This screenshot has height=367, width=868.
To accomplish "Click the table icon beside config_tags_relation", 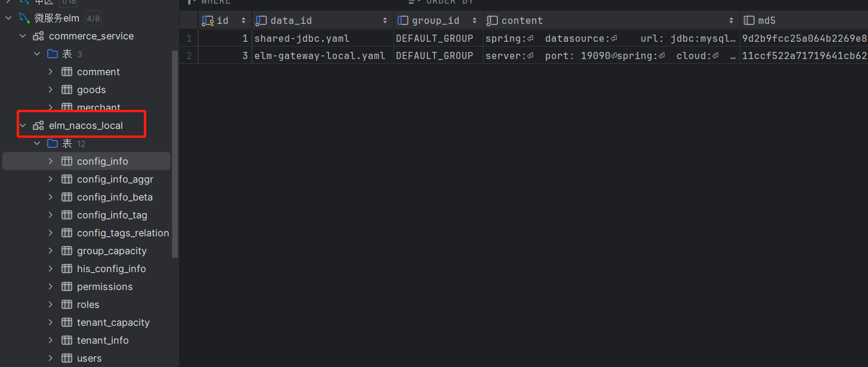I will (67, 233).
